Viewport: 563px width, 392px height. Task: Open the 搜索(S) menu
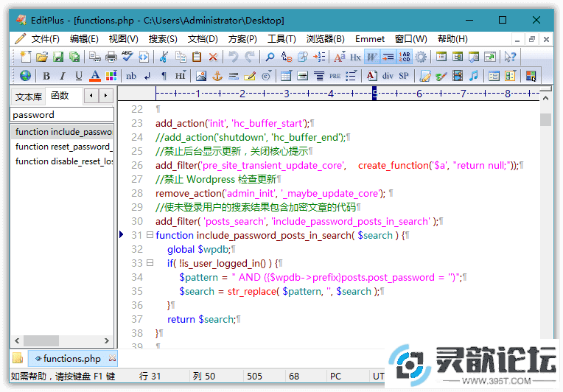coord(163,39)
